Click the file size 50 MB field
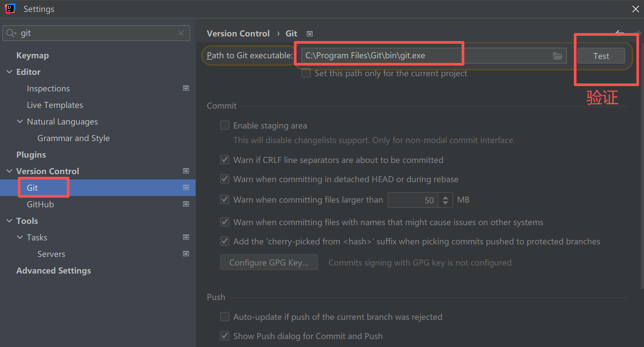Image resolution: width=644 pixels, height=347 pixels. 413,200
